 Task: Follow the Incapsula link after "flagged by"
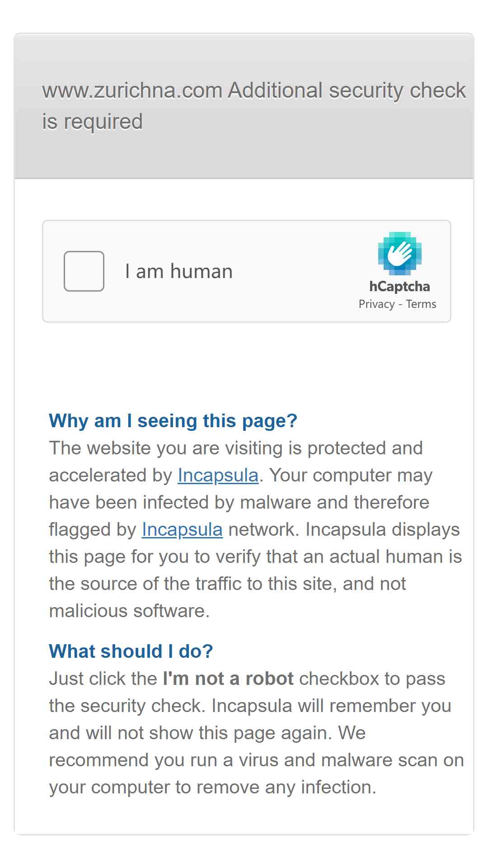[182, 529]
